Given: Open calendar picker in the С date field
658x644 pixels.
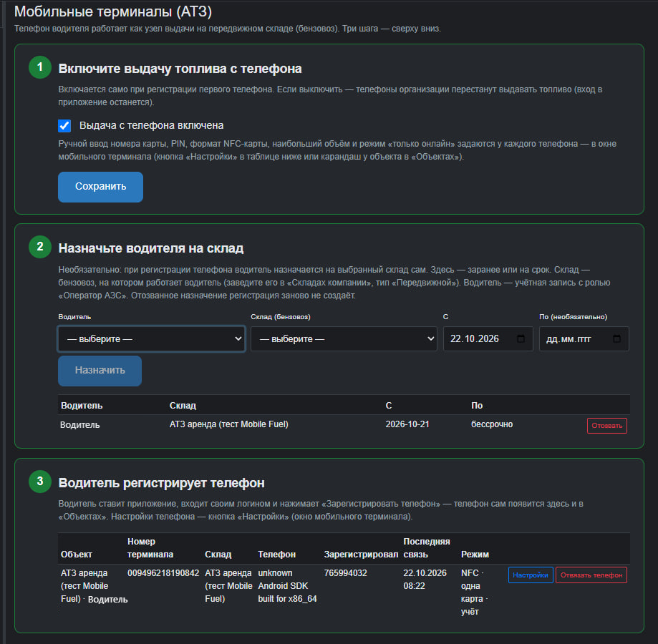Looking at the screenshot, I should coord(521,338).
